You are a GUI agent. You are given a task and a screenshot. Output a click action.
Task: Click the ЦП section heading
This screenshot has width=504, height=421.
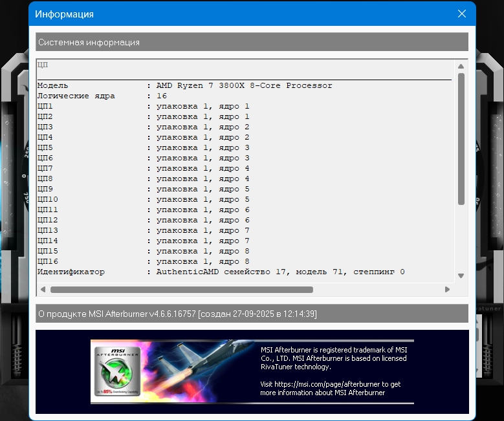point(43,65)
